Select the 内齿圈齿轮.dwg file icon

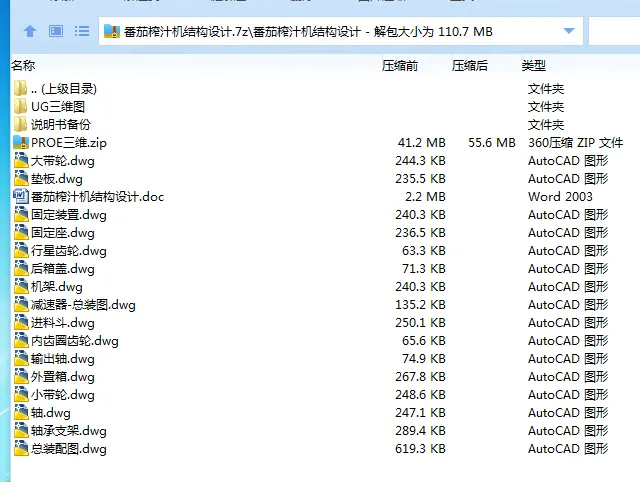[x=21, y=340]
